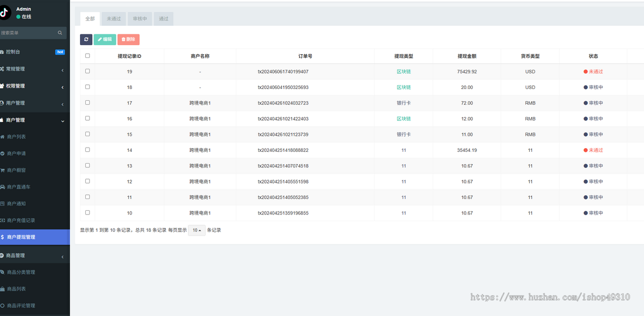Click the car icon beside 商户直通车
The height and width of the screenshot is (316, 644).
pyautogui.click(x=2, y=187)
